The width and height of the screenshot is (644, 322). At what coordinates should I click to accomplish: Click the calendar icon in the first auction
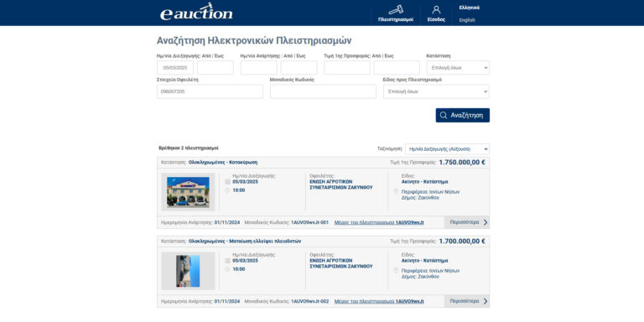click(227, 182)
